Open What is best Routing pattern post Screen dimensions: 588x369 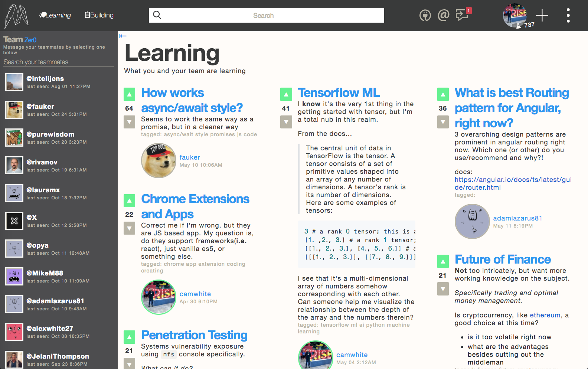pyautogui.click(x=512, y=108)
